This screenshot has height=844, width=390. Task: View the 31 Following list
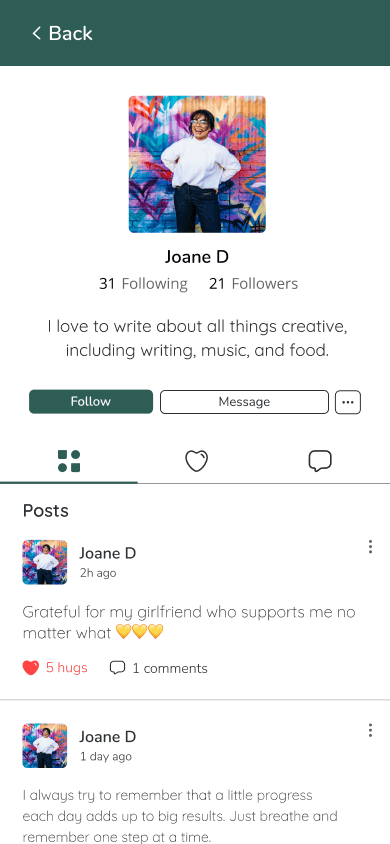click(x=143, y=284)
